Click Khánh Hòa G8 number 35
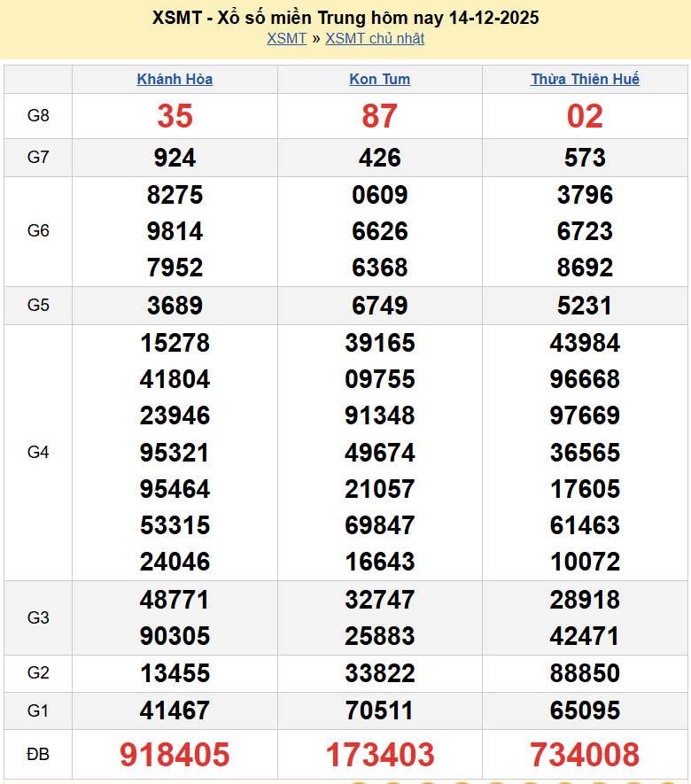The width and height of the screenshot is (691, 784). click(x=175, y=116)
